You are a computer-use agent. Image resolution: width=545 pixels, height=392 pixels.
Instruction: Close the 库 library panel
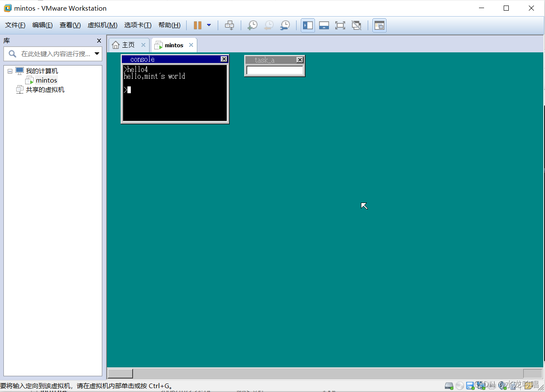click(99, 40)
